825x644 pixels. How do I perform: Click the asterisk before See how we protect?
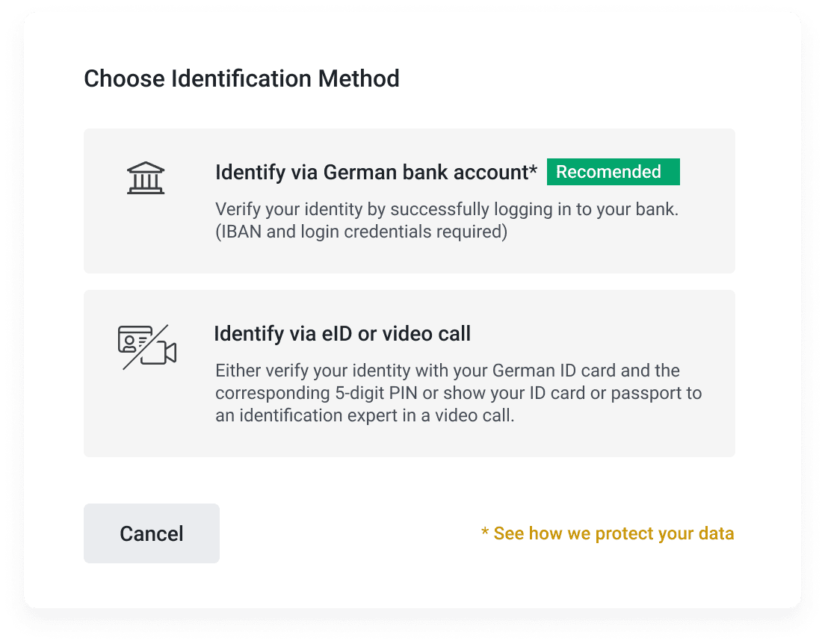[x=485, y=531]
